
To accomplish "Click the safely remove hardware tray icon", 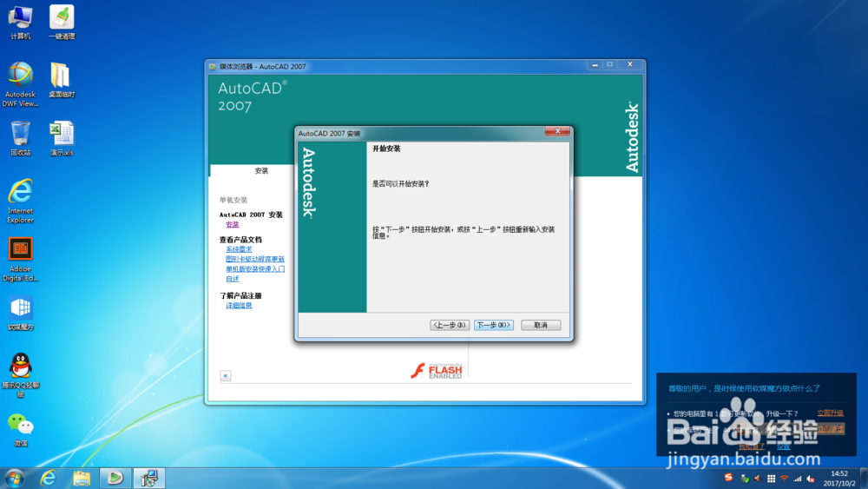I will pyautogui.click(x=745, y=479).
